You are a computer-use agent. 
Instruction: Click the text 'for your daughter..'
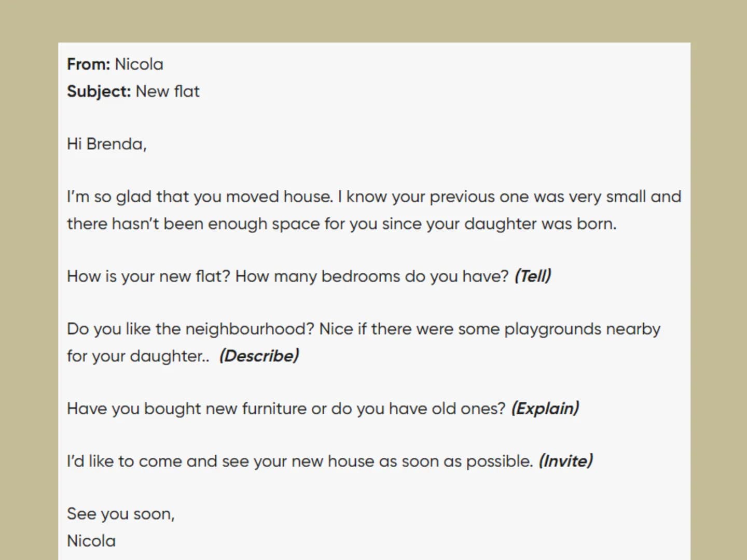click(138, 356)
